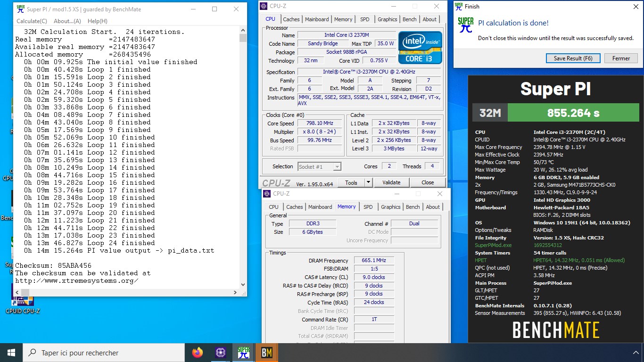
Task: Click the Command Rate value 1T
Action: [x=374, y=319]
